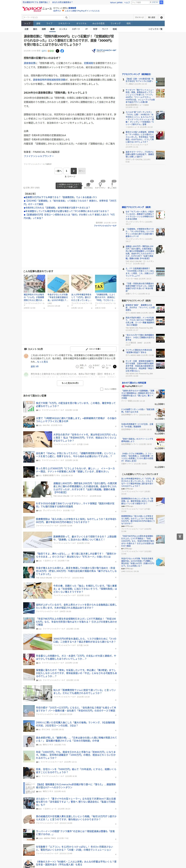This screenshot has width=186, height=868.
Task: Click ログイン link in header
Action: click(57, 11)
